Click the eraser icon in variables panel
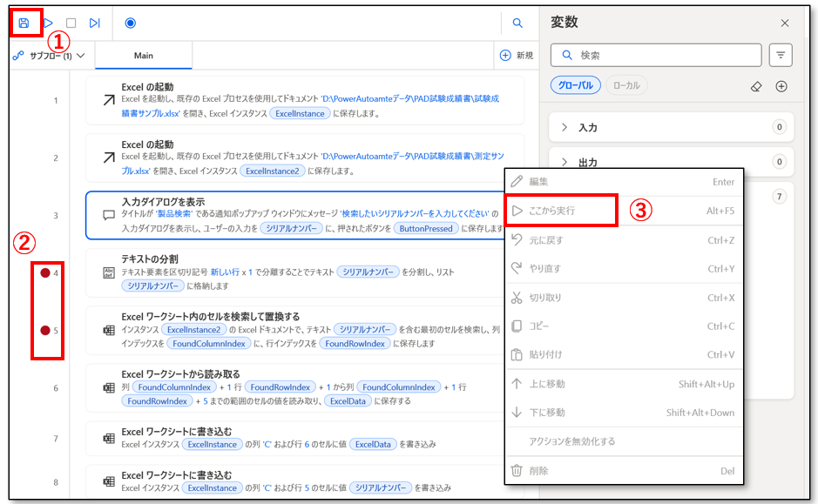This screenshot has width=818, height=504. pos(756,86)
